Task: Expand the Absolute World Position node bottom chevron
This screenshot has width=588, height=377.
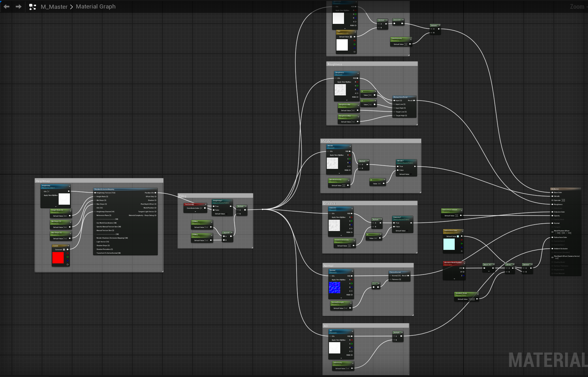Action: pos(454,278)
